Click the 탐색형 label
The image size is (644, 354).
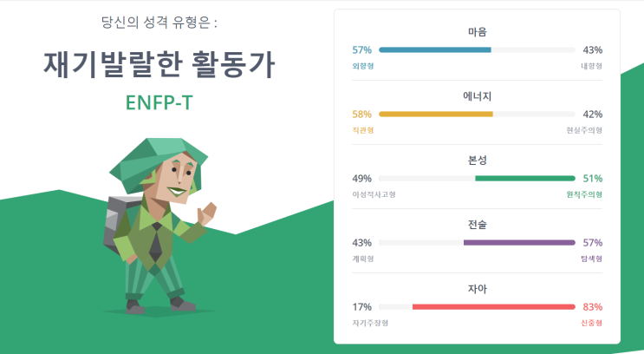(591, 259)
